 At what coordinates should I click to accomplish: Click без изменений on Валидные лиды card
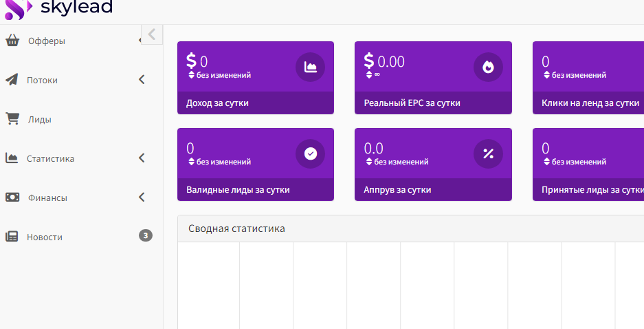pos(220,162)
